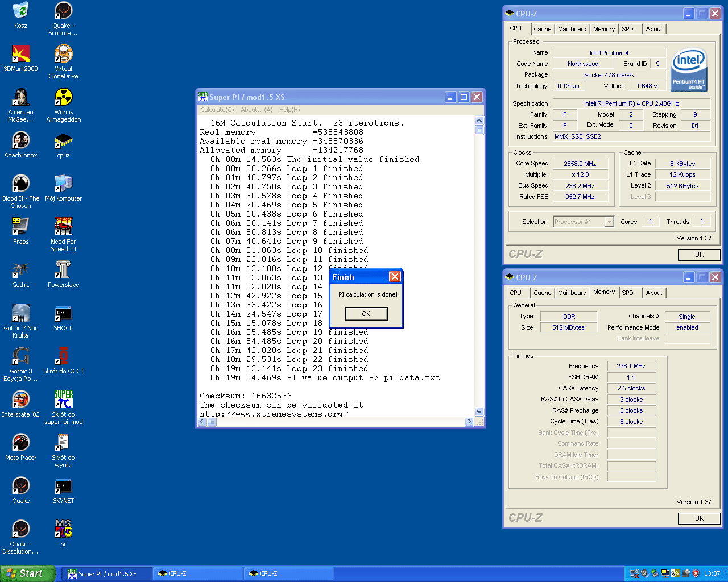728x582 pixels.
Task: Switch to Mainboard tab in upper CPU-Z
Action: point(572,29)
